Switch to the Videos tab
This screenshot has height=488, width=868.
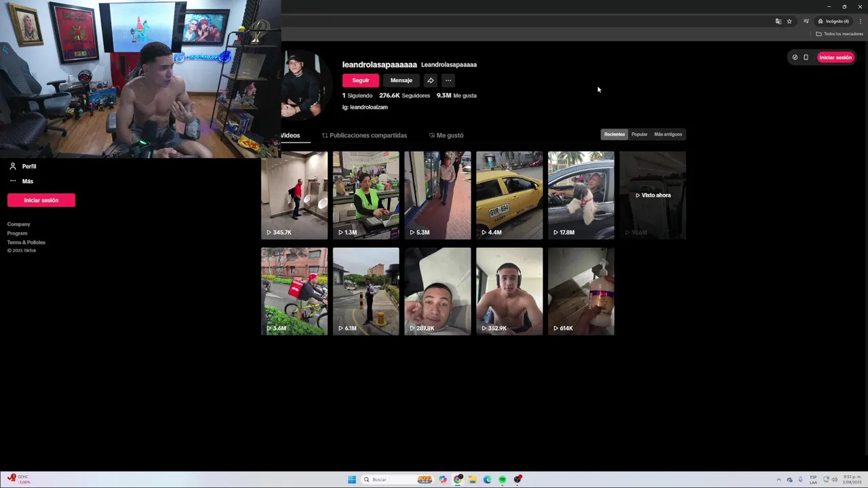(x=290, y=136)
